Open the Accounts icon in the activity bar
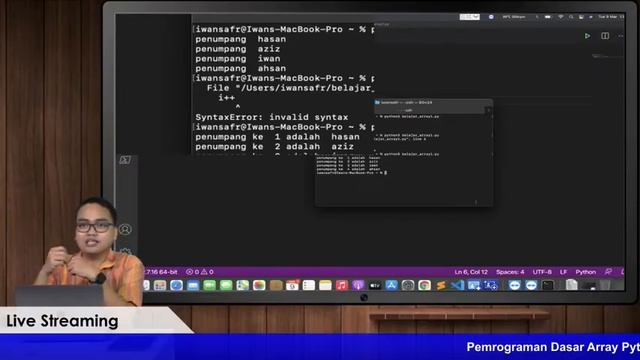The height and width of the screenshot is (360, 640). pos(125,229)
